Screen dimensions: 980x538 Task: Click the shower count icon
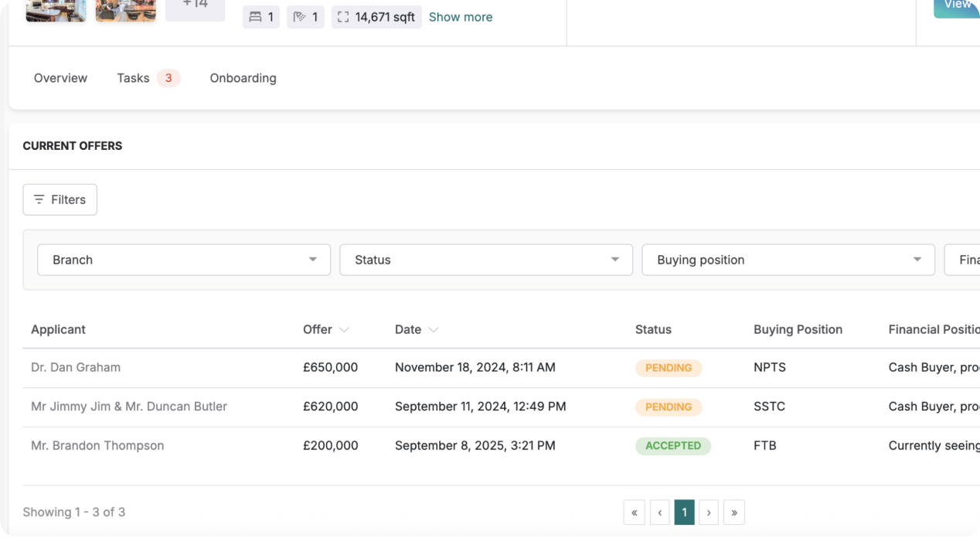[298, 16]
